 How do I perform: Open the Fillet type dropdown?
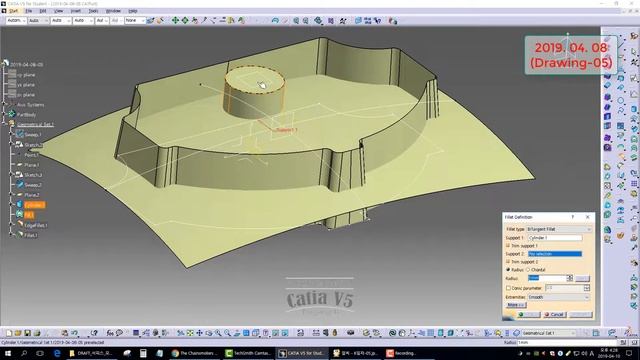[559, 229]
